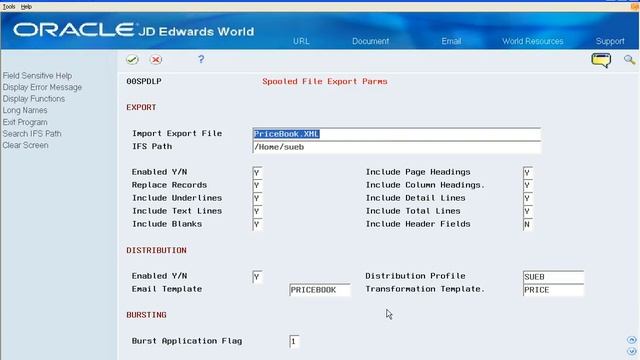Image resolution: width=640 pixels, height=360 pixels.
Task: Click Email Template PRICEBOOK field
Action: coord(320,290)
